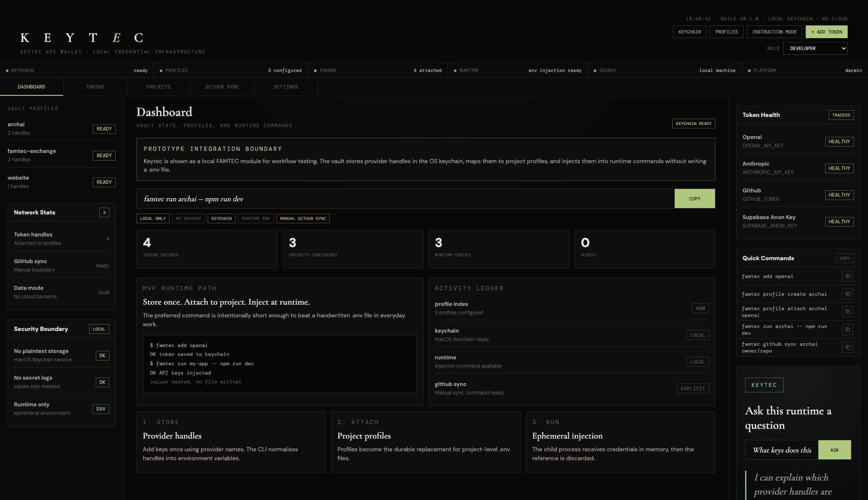868x500 pixels.
Task: Click the Manual GitHub Sync tag
Action: click(303, 219)
